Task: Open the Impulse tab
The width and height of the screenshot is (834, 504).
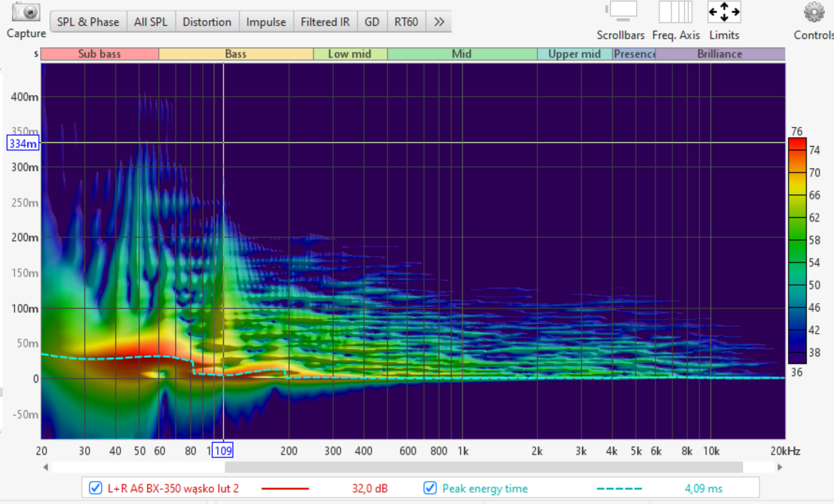Action: click(x=266, y=22)
